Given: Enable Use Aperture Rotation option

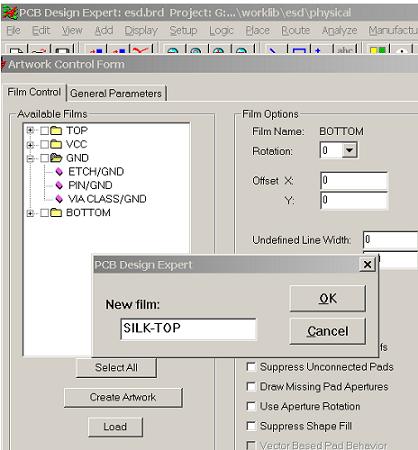Looking at the screenshot, I should pos(251,406).
